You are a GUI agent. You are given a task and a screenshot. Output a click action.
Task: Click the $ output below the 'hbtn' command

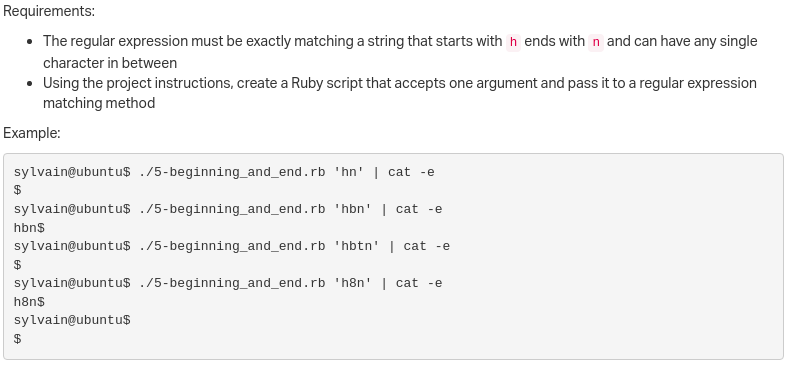pyautogui.click(x=18, y=264)
